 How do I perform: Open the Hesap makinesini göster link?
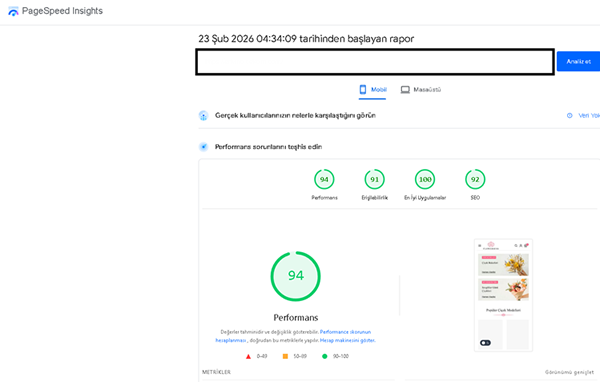point(347,340)
